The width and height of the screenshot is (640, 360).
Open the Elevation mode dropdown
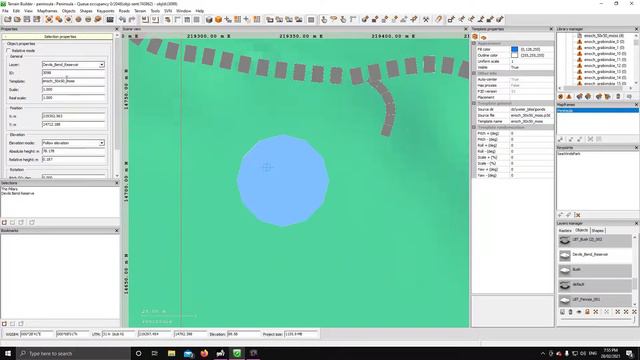(x=102, y=143)
